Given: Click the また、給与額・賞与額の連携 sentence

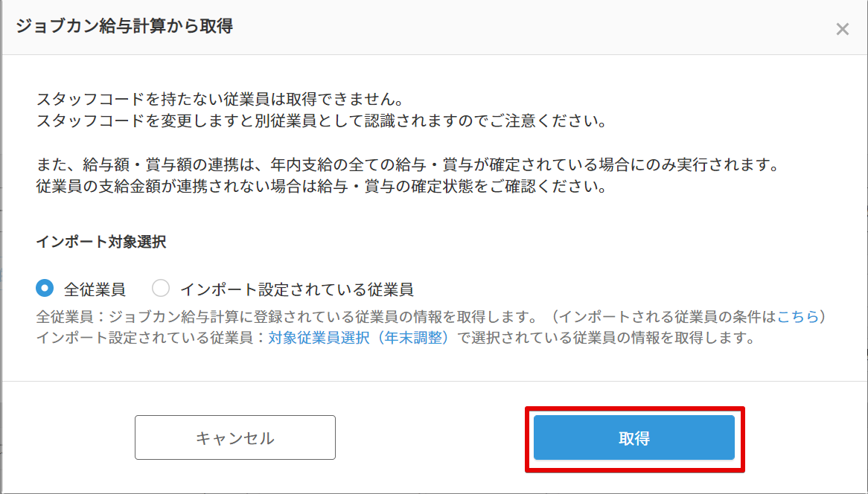Looking at the screenshot, I should [x=149, y=165].
